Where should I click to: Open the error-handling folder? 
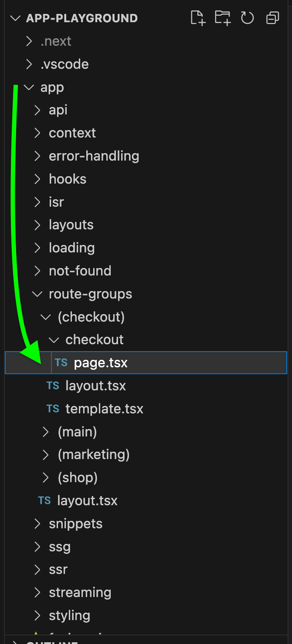(x=94, y=156)
